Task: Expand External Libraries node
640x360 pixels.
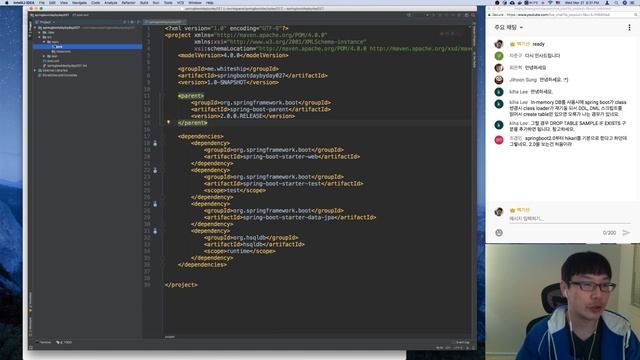Action: 36,70
